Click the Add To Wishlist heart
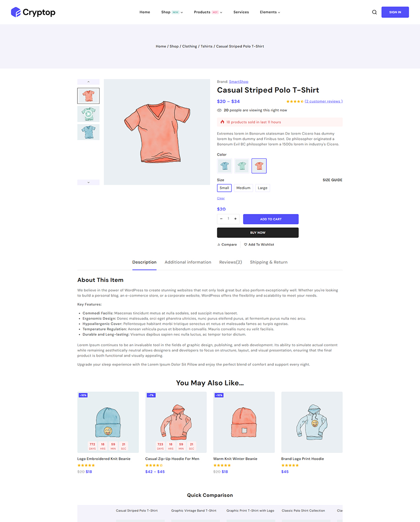The image size is (420, 522). pyautogui.click(x=245, y=244)
